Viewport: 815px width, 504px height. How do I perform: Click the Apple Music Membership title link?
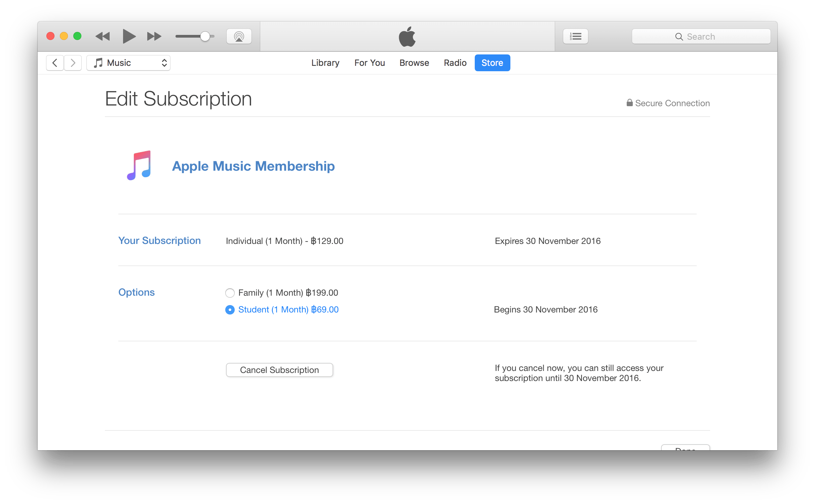coord(253,166)
